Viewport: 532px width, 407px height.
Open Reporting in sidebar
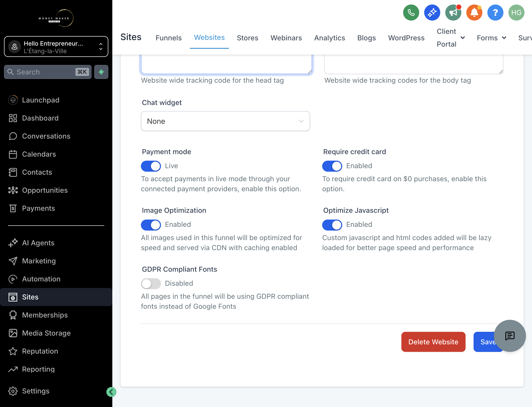[56, 369]
